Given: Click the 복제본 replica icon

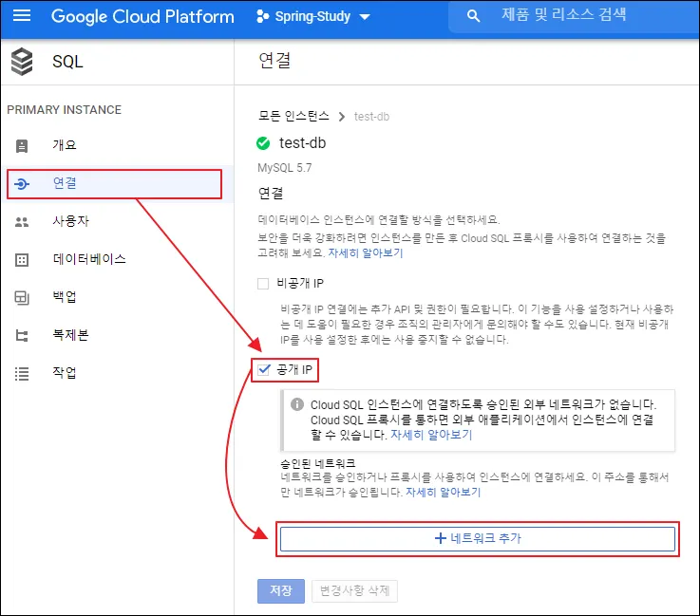Looking at the screenshot, I should click(22, 335).
